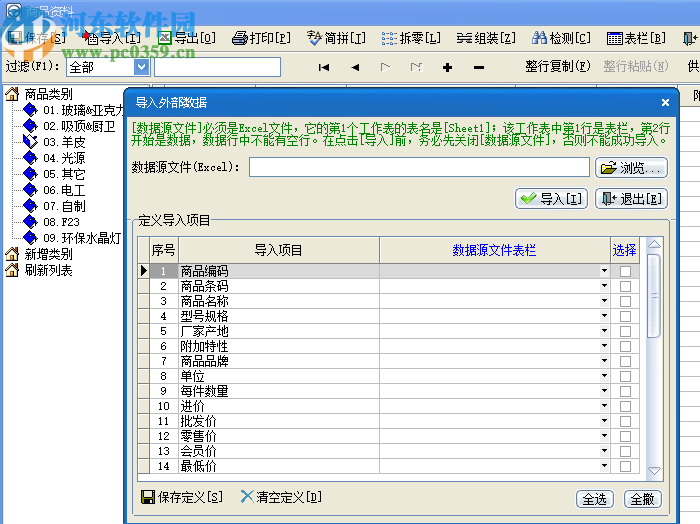Open source column dropdown for 批发价
The image size is (700, 524).
click(x=604, y=421)
